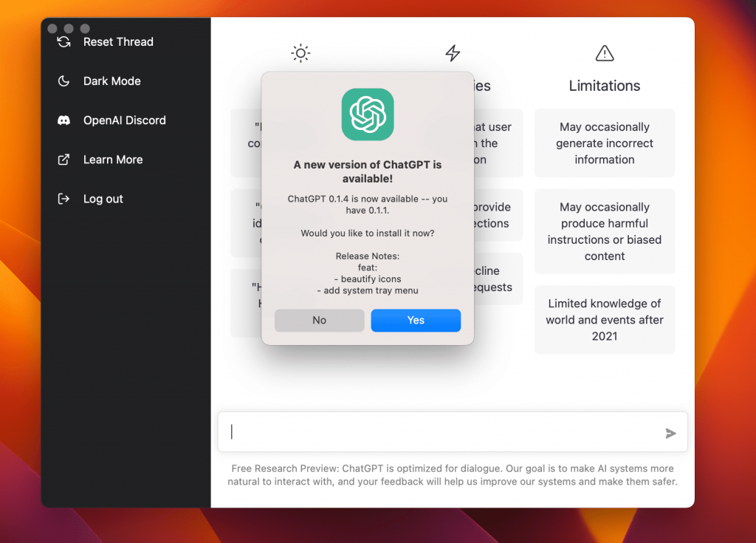
Task: Click '- beautify icons' release note
Action: [x=368, y=279]
